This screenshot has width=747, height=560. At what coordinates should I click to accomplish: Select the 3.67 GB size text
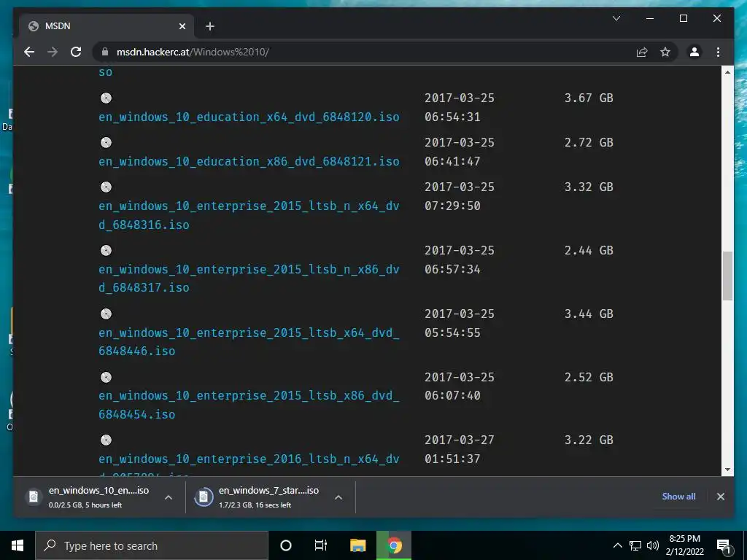589,98
